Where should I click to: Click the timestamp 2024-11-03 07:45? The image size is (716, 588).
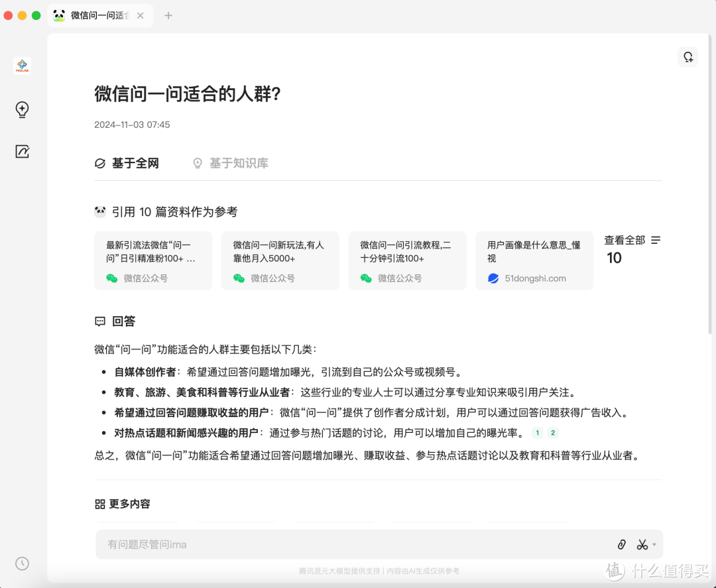[x=132, y=125]
